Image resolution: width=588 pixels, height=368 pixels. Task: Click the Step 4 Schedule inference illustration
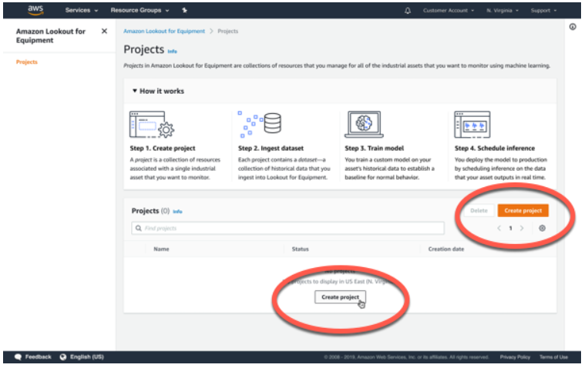(472, 125)
